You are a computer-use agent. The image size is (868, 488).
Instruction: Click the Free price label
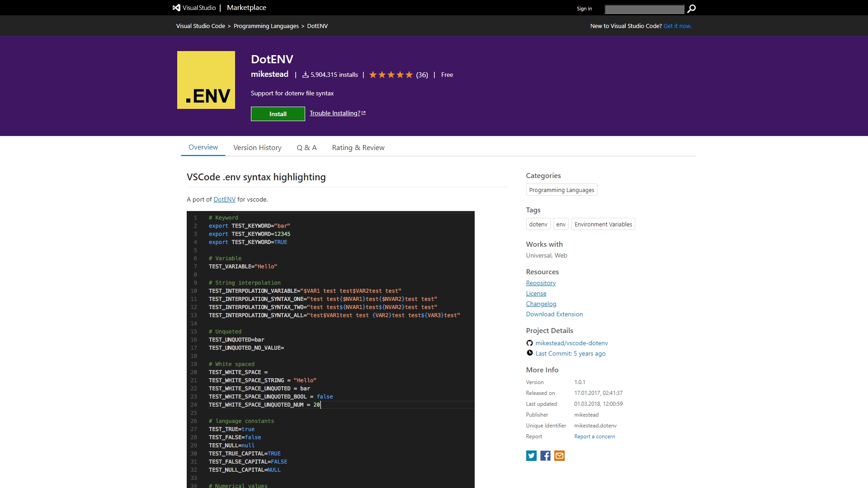tap(447, 75)
